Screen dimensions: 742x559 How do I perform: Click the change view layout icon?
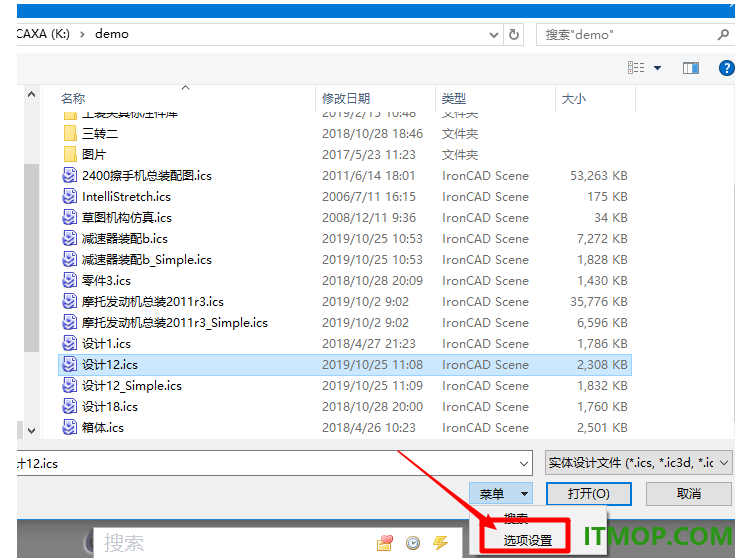[x=636, y=68]
